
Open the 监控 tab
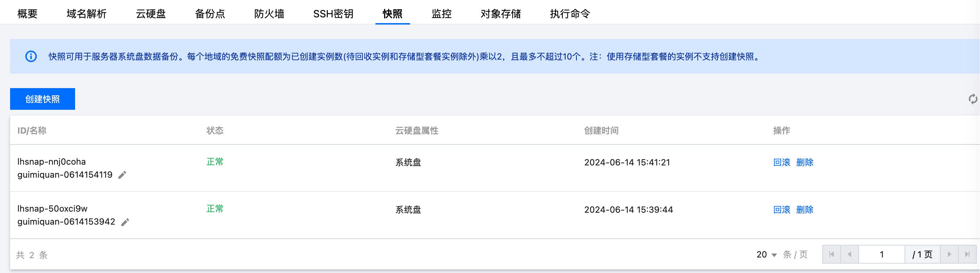[441, 14]
